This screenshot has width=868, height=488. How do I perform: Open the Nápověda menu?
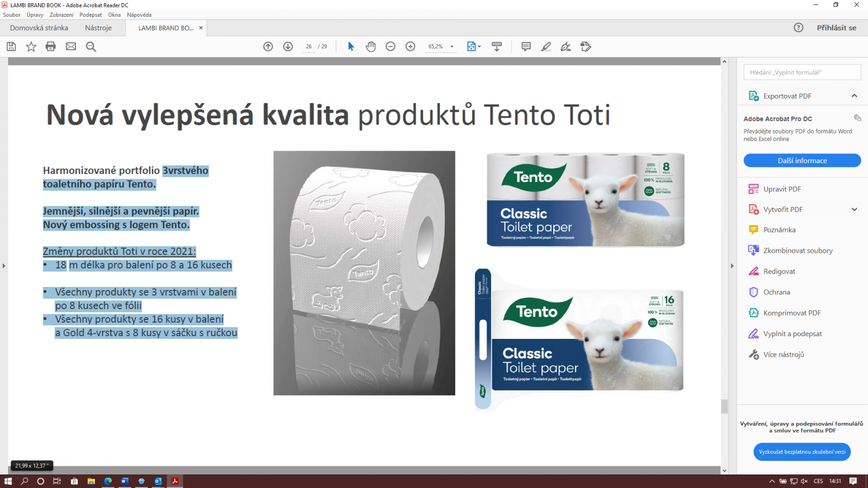pos(139,15)
